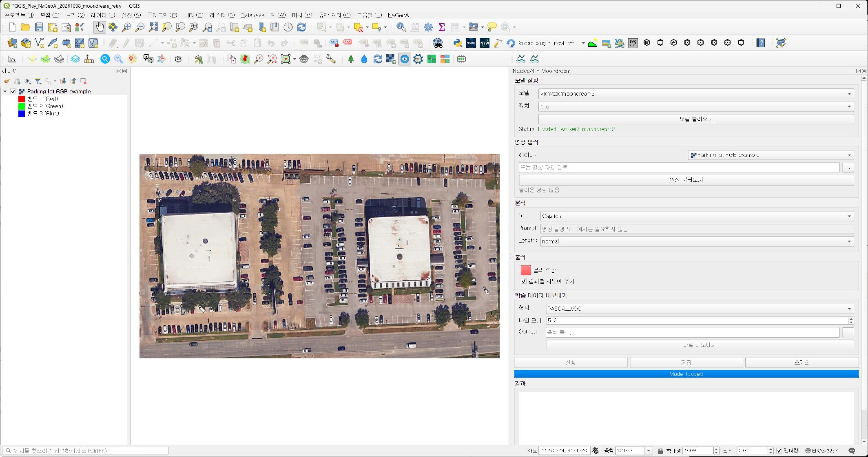The width and height of the screenshot is (868, 457).
Task: Click the Zoom In magnifier icon
Action: coord(126,27)
